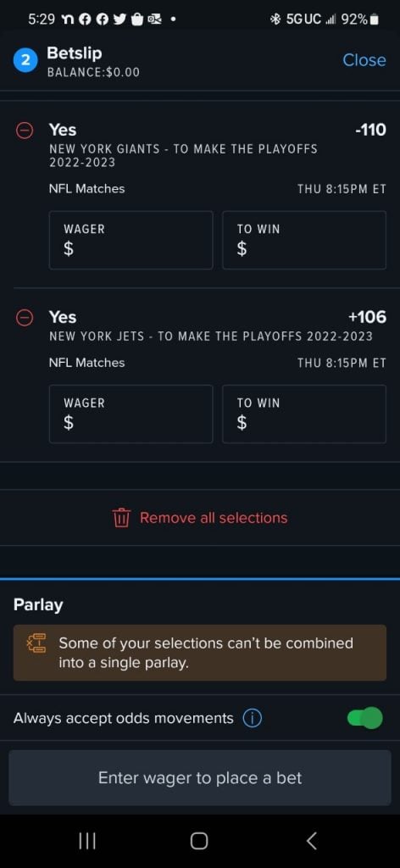Tap Remove all selections link
This screenshot has height=868, width=400.
pyautogui.click(x=214, y=518)
